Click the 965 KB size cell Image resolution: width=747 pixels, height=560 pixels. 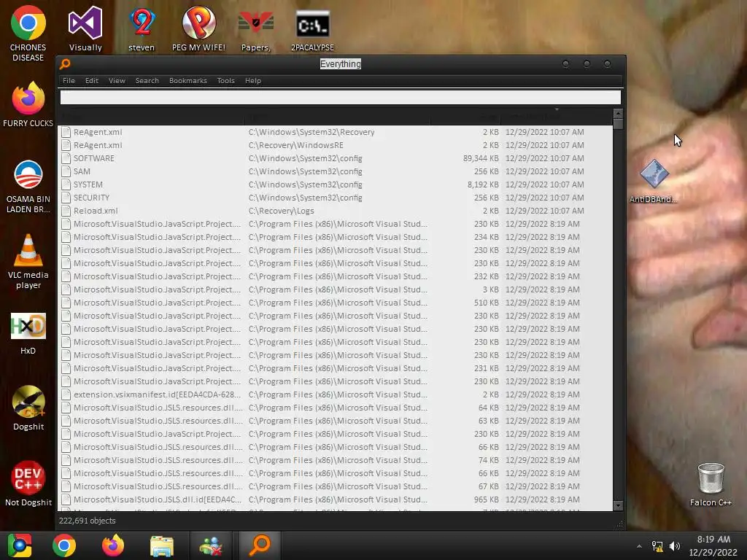coord(486,499)
